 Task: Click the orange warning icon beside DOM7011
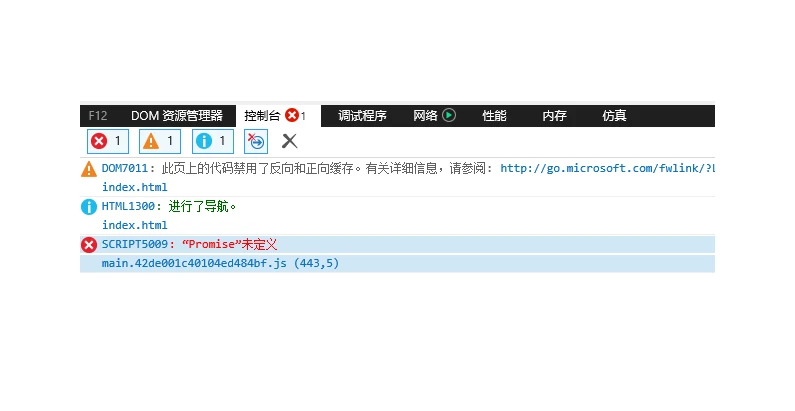point(89,169)
